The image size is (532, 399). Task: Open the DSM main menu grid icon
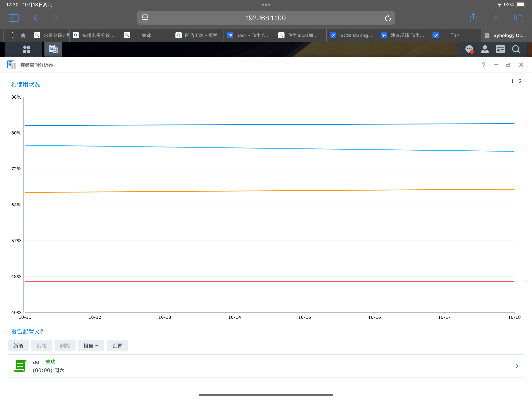pyautogui.click(x=26, y=49)
